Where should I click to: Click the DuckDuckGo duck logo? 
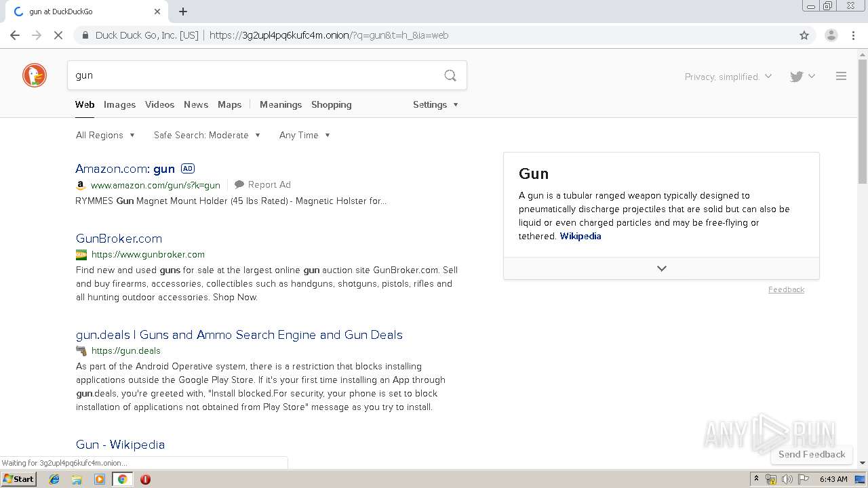point(35,75)
